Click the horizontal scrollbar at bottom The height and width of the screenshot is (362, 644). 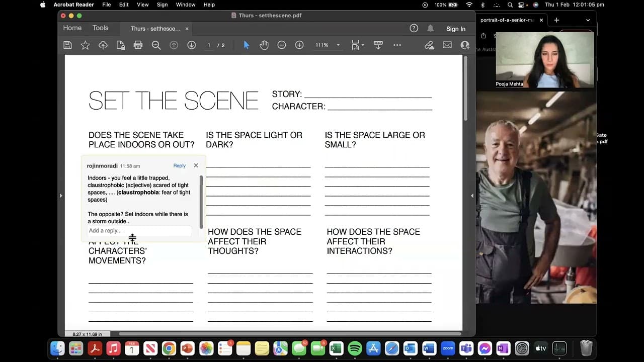tap(290, 333)
